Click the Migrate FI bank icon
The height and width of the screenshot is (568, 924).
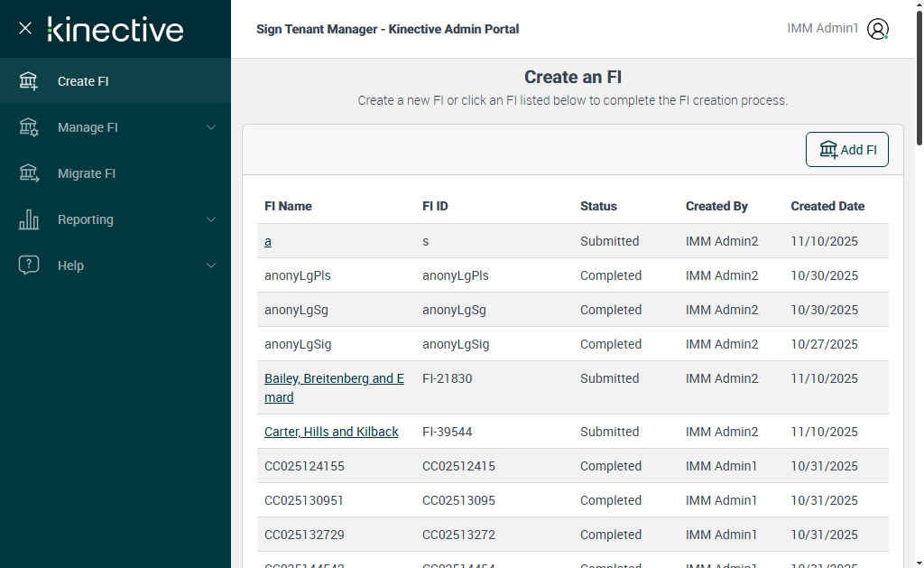[x=29, y=173]
